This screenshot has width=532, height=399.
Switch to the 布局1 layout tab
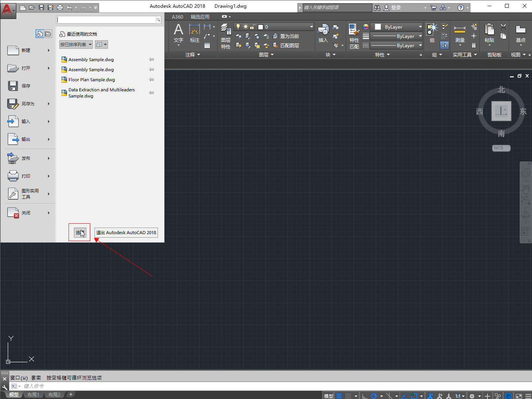pos(33,395)
